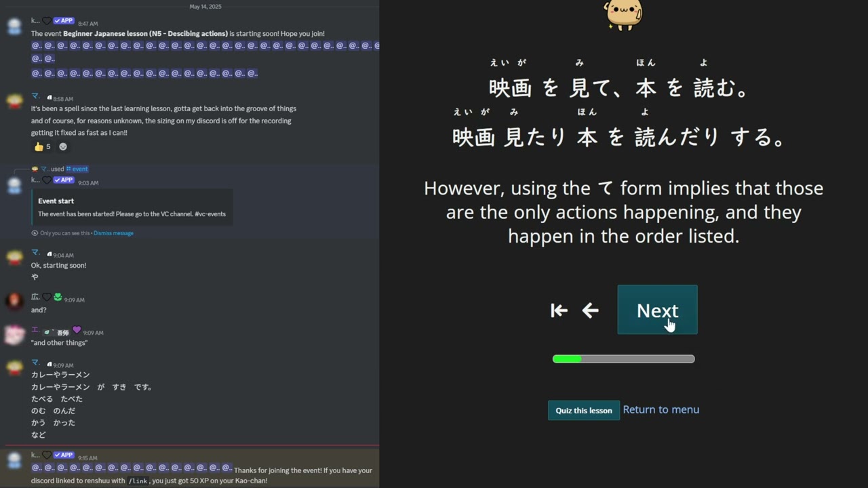
Task: Jump to lesson start with first-step arrow
Action: [559, 310]
